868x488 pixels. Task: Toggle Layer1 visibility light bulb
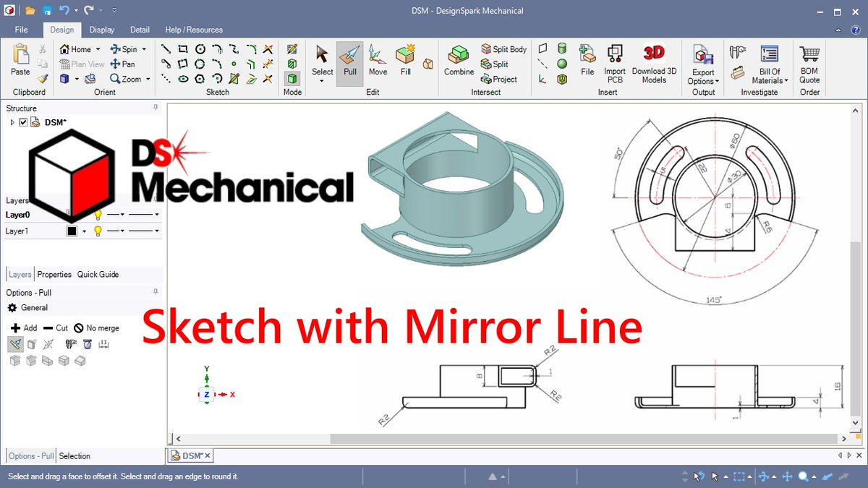pos(98,231)
